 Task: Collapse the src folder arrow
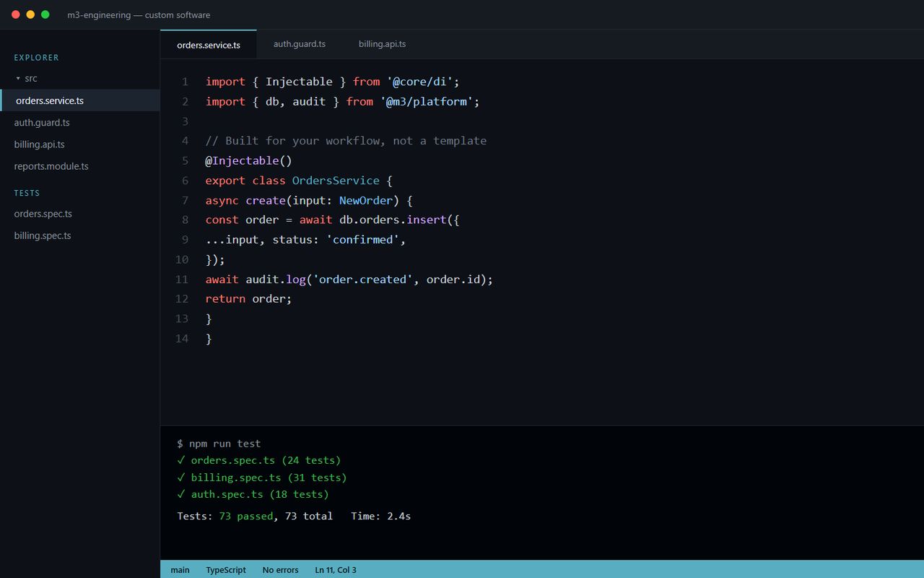18,78
